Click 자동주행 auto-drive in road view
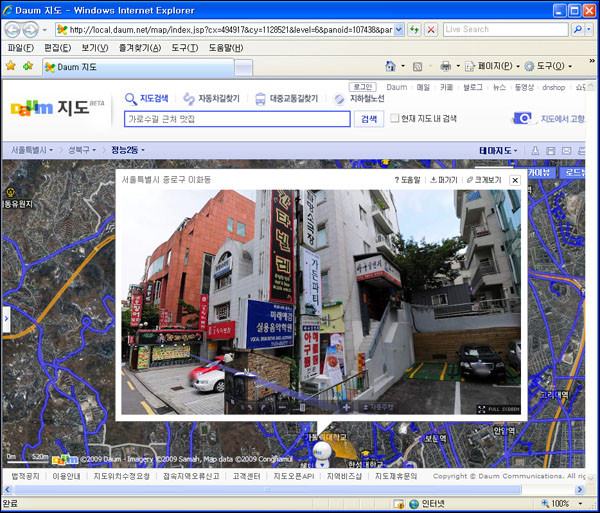 378,407
